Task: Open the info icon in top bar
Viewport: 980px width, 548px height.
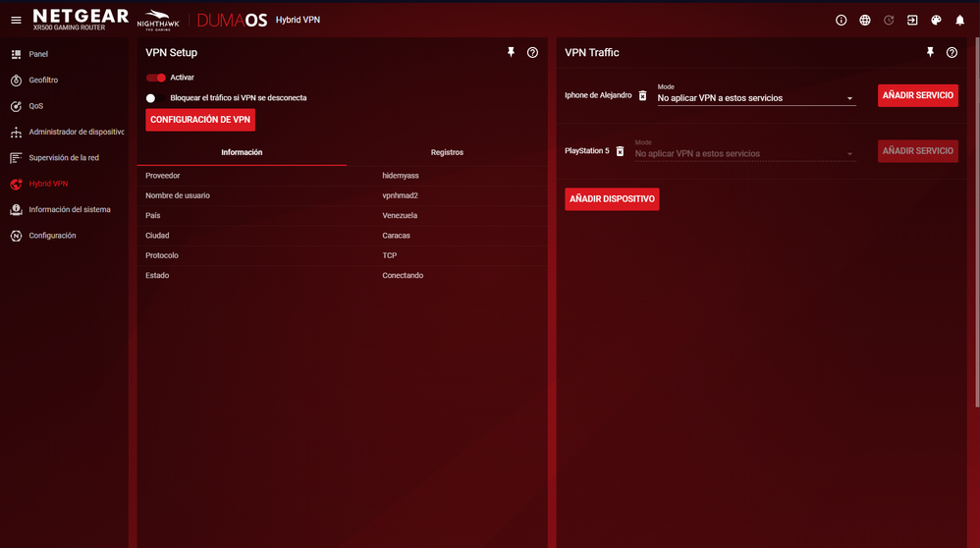Action: click(842, 20)
